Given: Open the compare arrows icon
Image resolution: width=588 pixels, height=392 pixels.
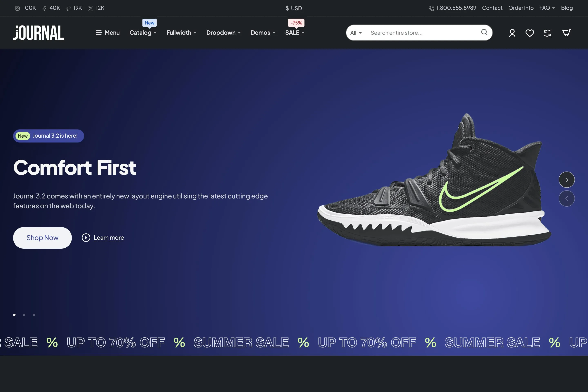Looking at the screenshot, I should 547,33.
